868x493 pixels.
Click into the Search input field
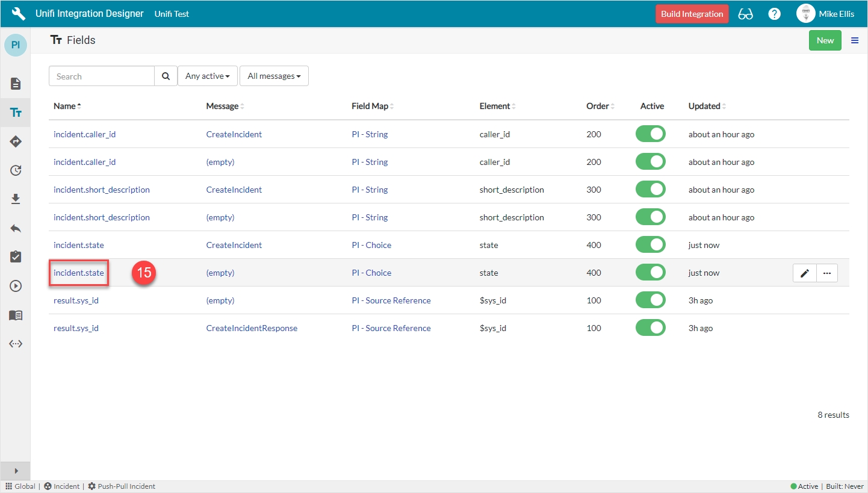(x=102, y=76)
